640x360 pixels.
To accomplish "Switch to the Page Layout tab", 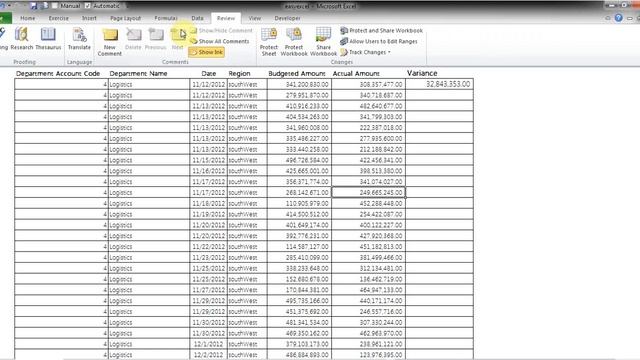I will pyautogui.click(x=125, y=18).
